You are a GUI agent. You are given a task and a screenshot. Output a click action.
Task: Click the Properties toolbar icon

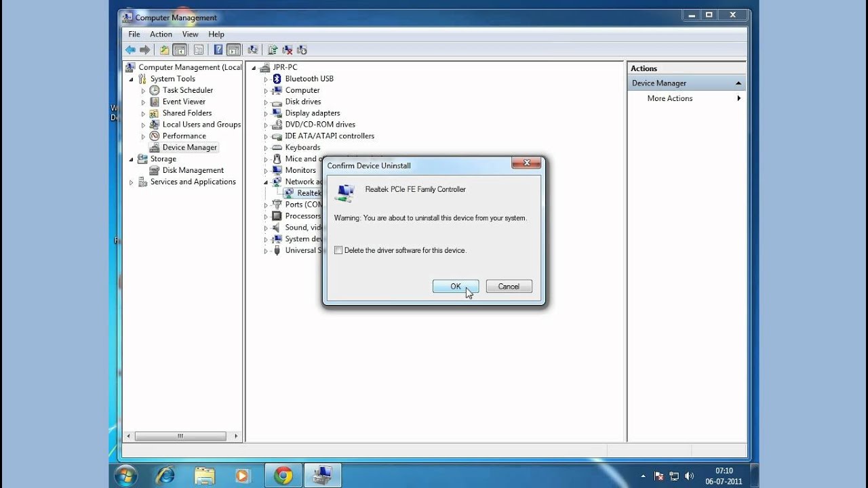tap(199, 49)
